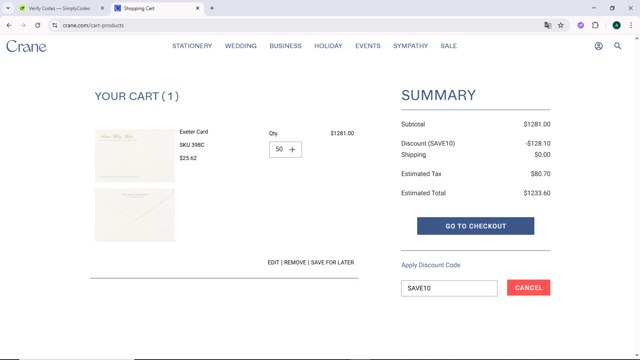Image resolution: width=640 pixels, height=360 pixels.
Task: Close the Verify Codes SimplyCodes tab
Action: point(102,8)
